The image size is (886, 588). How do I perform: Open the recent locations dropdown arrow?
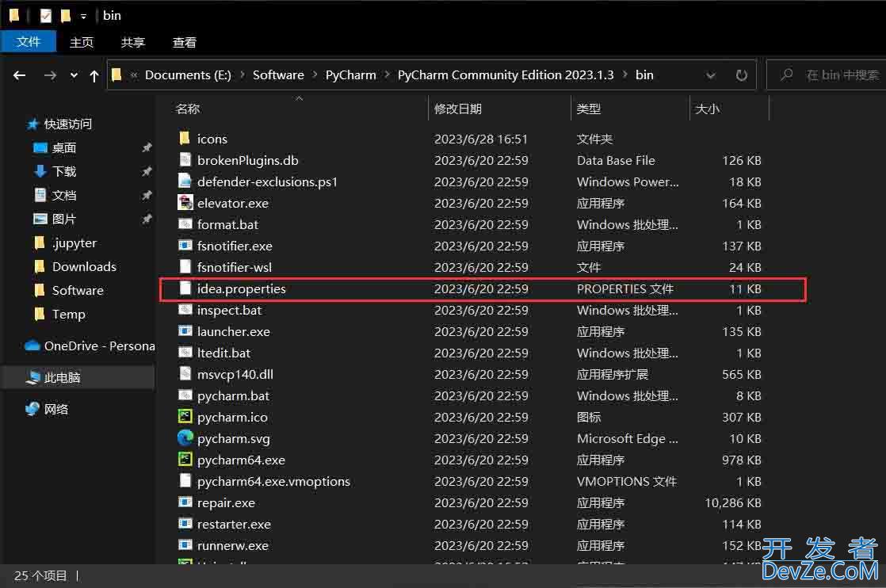[74, 75]
